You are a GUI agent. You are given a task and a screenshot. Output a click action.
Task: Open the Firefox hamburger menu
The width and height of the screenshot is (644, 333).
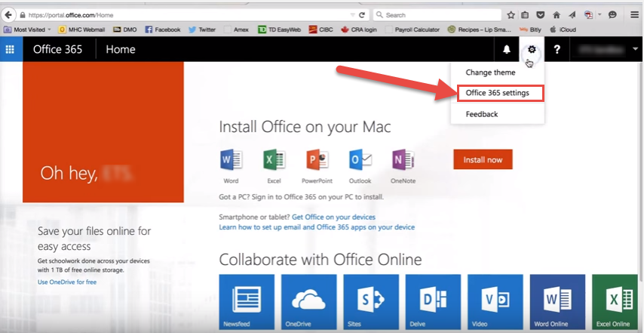pos(634,15)
